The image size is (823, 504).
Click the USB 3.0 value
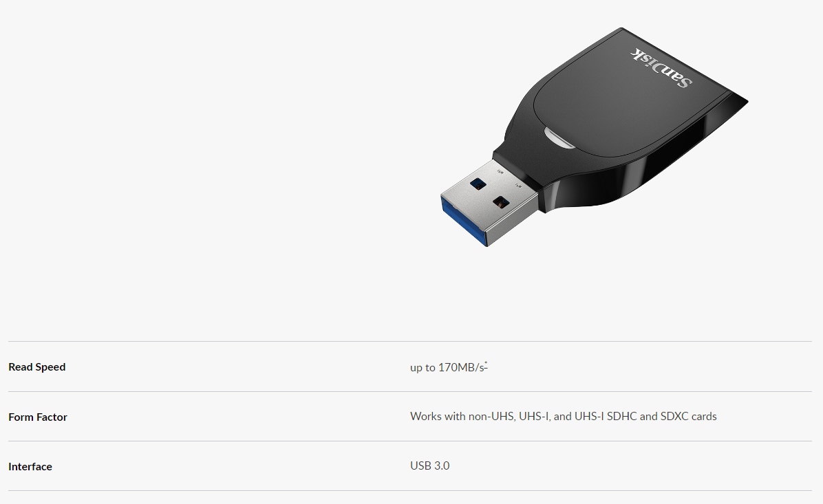click(x=430, y=465)
